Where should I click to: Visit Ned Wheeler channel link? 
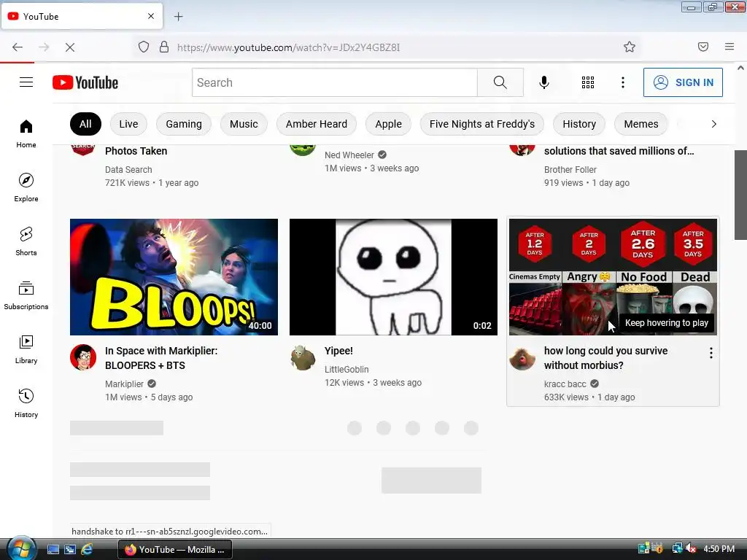tap(349, 155)
